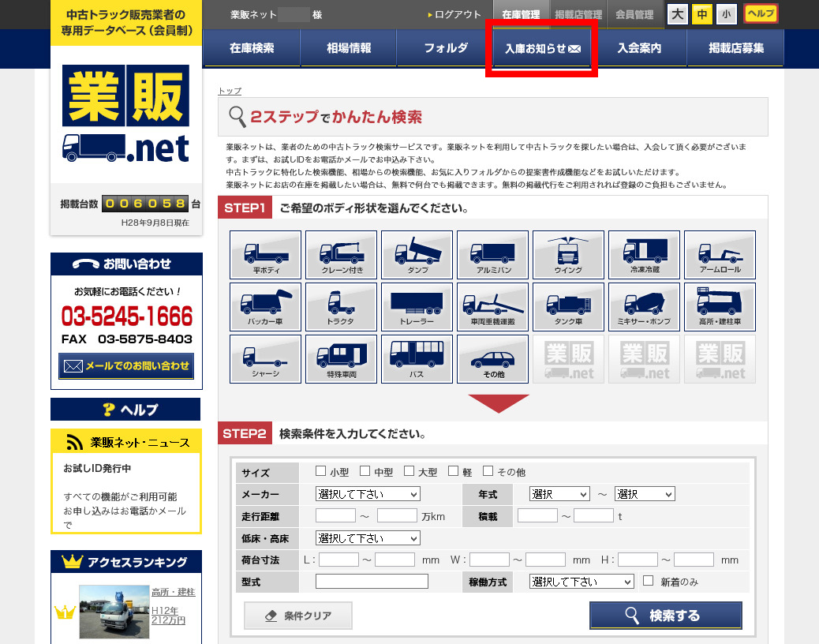The height and width of the screenshot is (644, 819).
Task: Open the 年式 ending year dropdown
Action: click(x=645, y=494)
